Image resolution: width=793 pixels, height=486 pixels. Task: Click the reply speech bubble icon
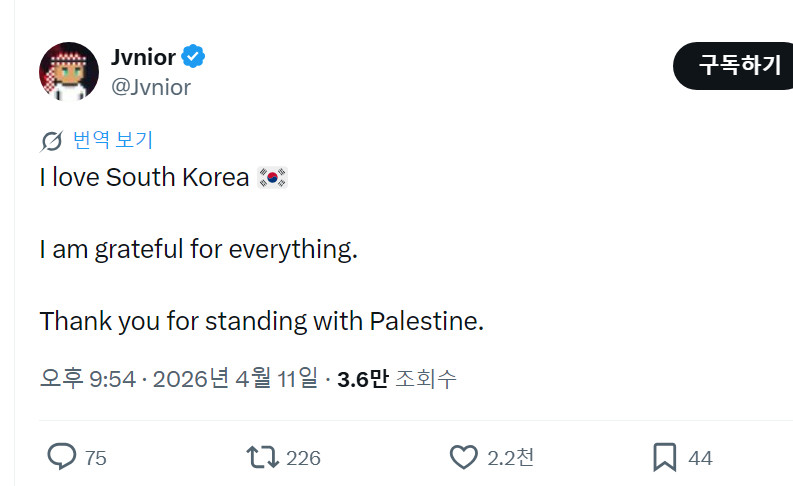pos(62,457)
